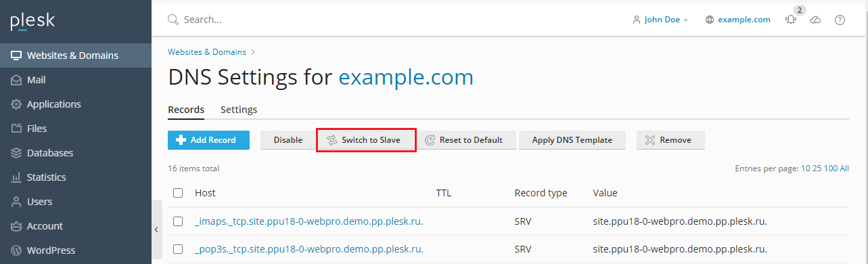Collapse the sidebar with arrow handle
The width and height of the screenshot is (868, 264).
(156, 229)
